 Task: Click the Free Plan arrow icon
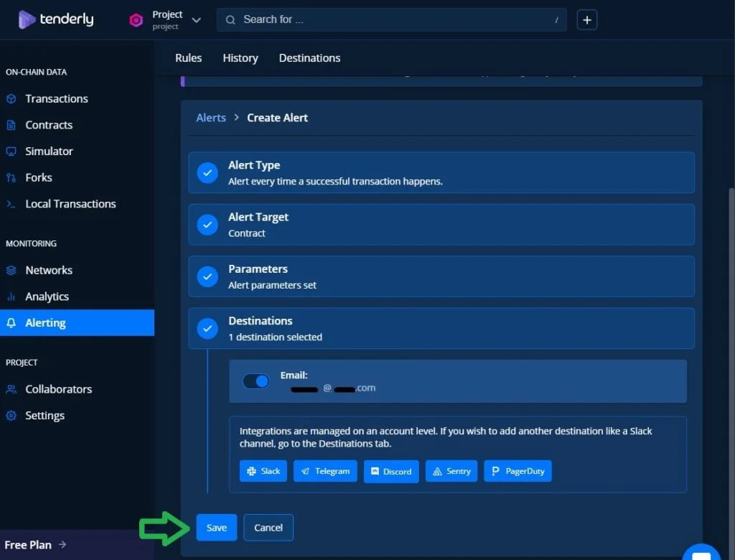click(62, 544)
